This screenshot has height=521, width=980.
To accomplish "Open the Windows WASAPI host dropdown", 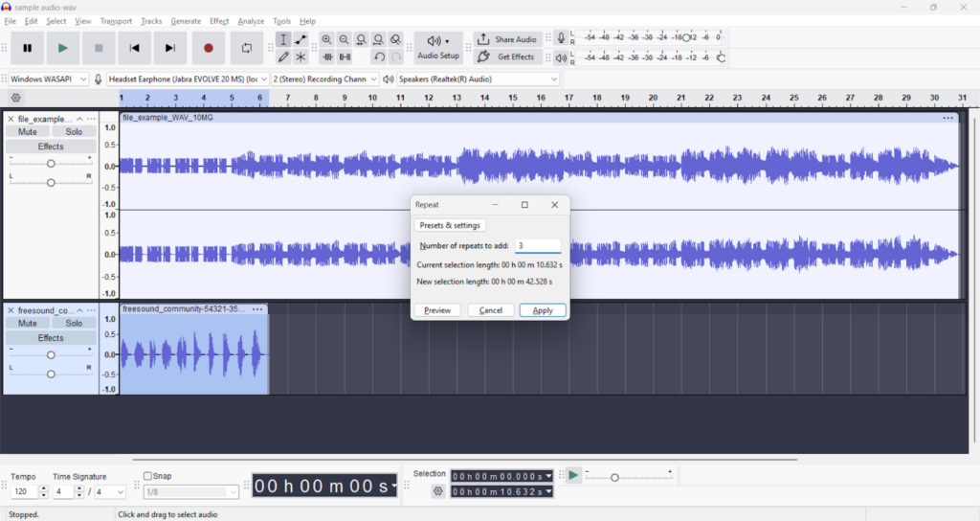I will tap(48, 79).
